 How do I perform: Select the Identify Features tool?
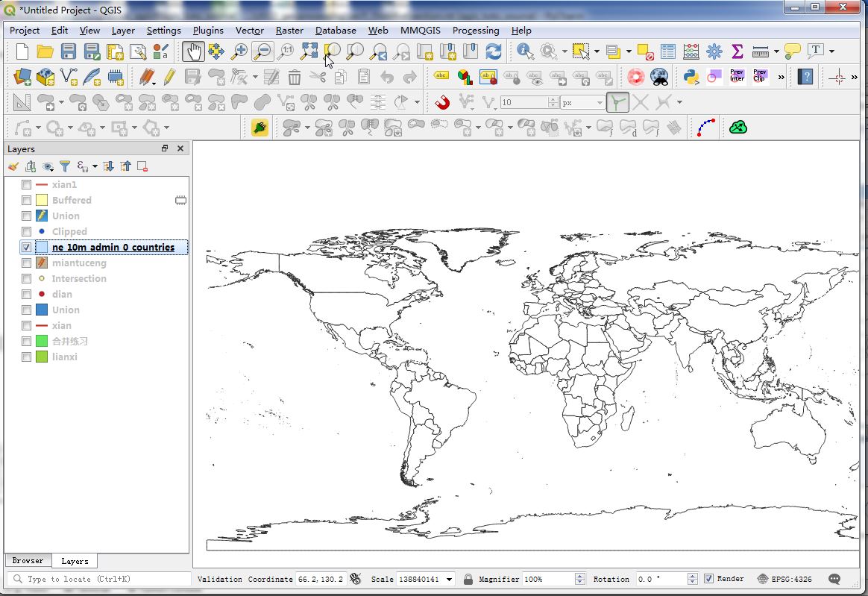coord(525,51)
